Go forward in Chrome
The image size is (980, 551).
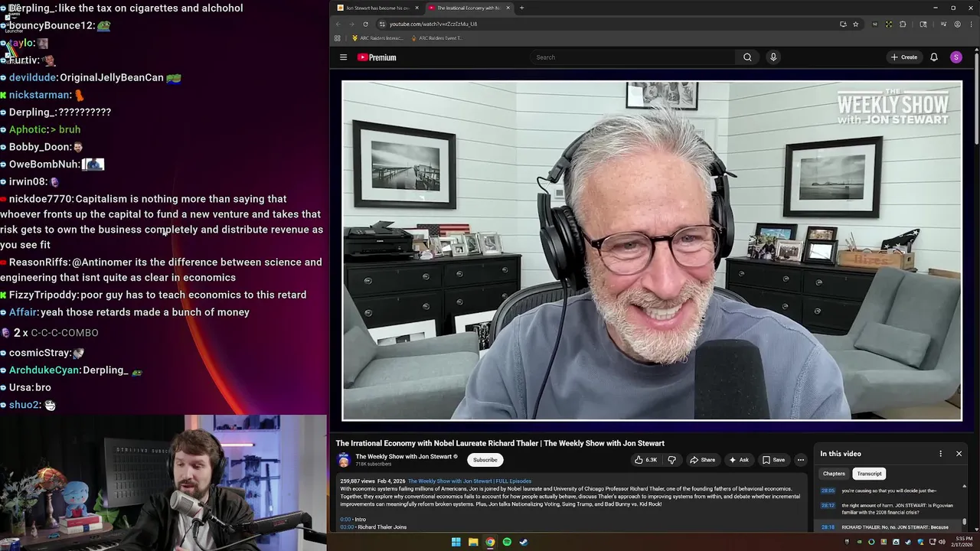pyautogui.click(x=351, y=24)
